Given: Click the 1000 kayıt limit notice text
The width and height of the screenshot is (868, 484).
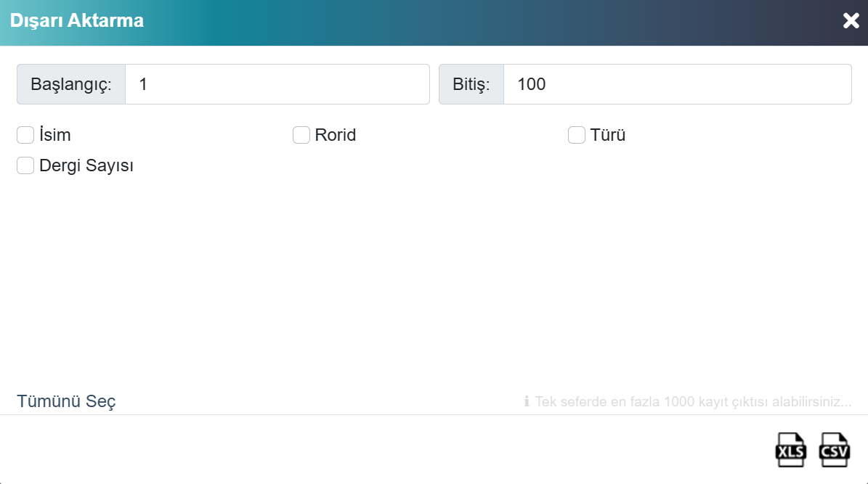Looking at the screenshot, I should click(693, 401).
